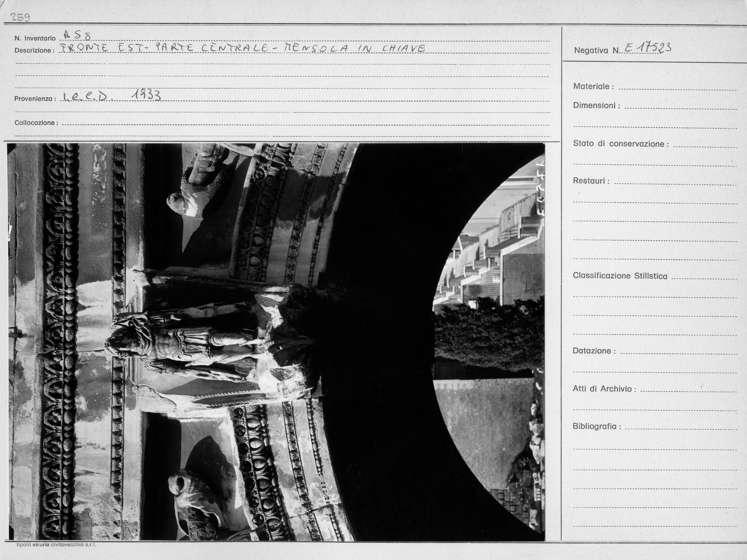Select the 'Dimensioni' field label
Image resolution: width=747 pixels, height=560 pixels.
(596, 106)
